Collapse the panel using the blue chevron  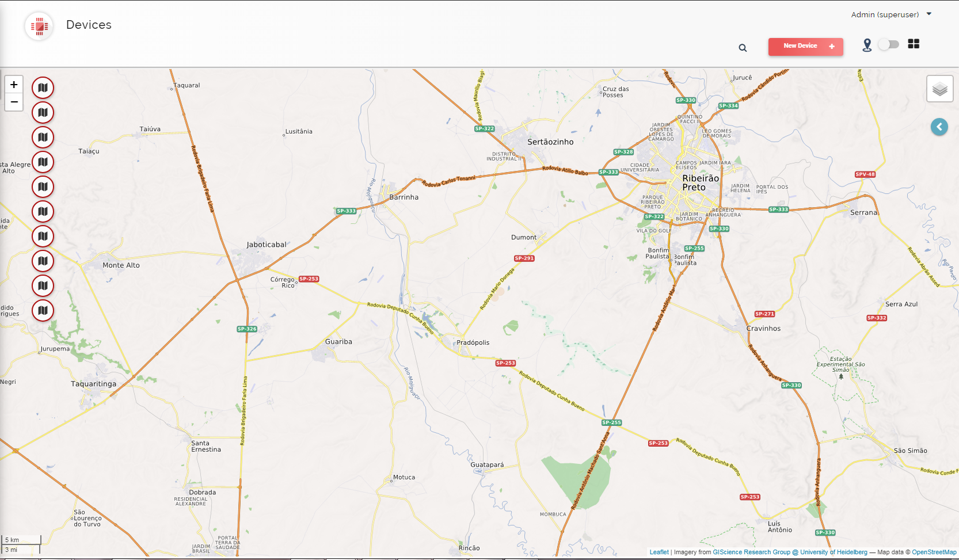pyautogui.click(x=939, y=127)
